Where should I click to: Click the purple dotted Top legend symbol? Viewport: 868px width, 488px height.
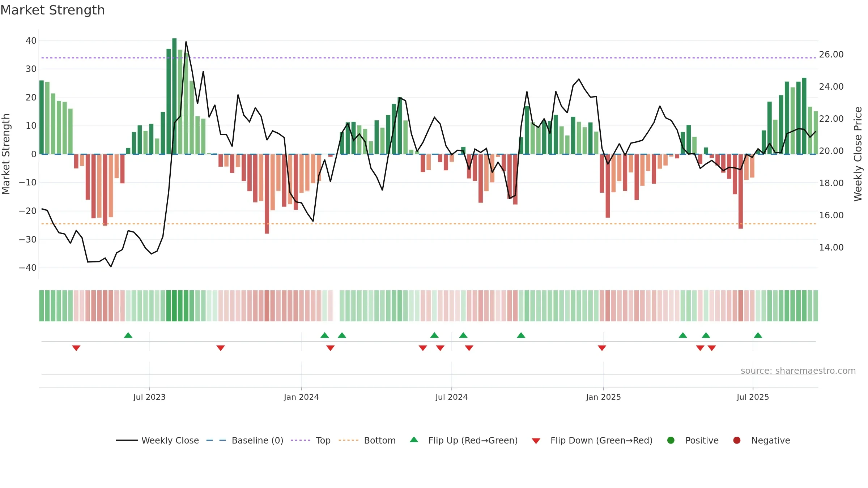click(x=301, y=440)
